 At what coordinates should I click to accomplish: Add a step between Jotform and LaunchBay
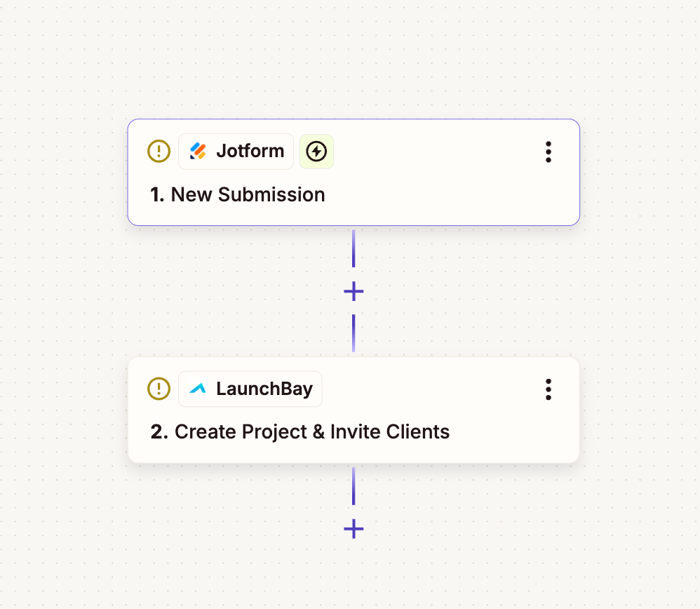point(354,291)
